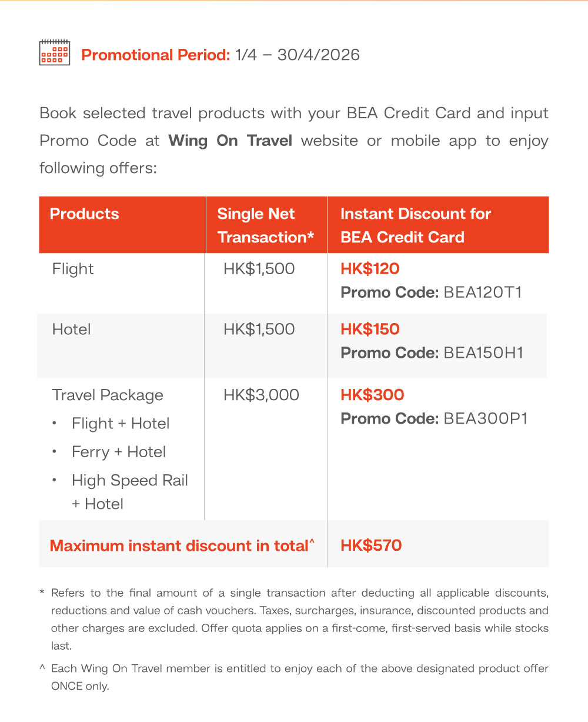Viewport: 588px width, 722px height.
Task: Click the Promotional Period heading text
Action: tap(155, 55)
